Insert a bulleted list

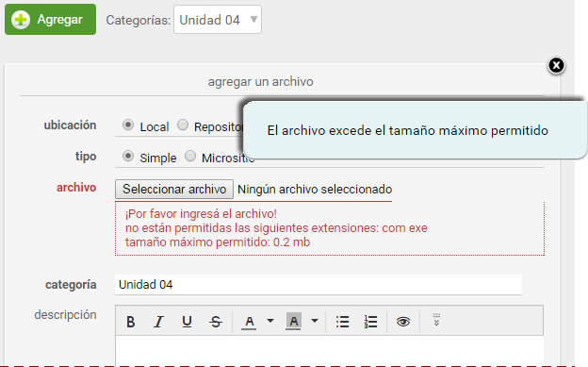coord(342,322)
